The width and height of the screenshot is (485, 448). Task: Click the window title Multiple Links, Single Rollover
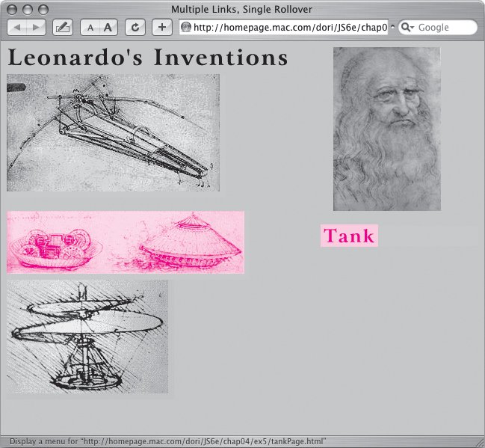[x=241, y=9]
